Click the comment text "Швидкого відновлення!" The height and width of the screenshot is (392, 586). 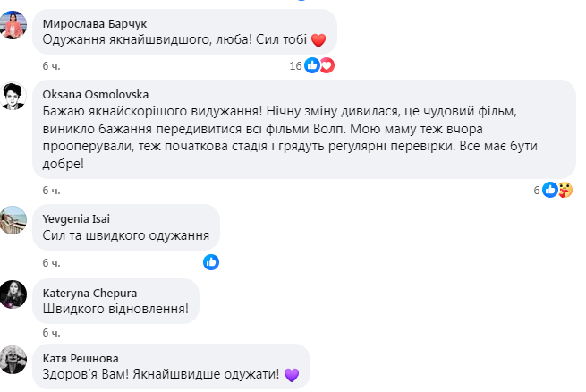(115, 310)
